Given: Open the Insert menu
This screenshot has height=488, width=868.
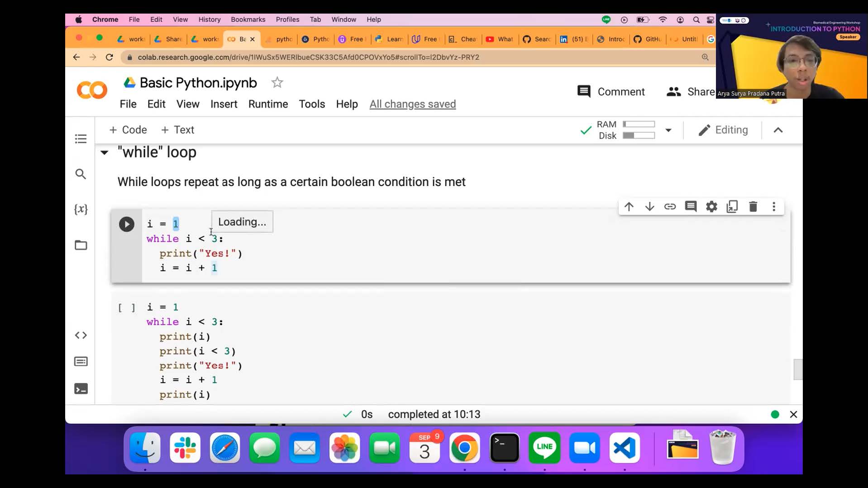Looking at the screenshot, I should (224, 104).
